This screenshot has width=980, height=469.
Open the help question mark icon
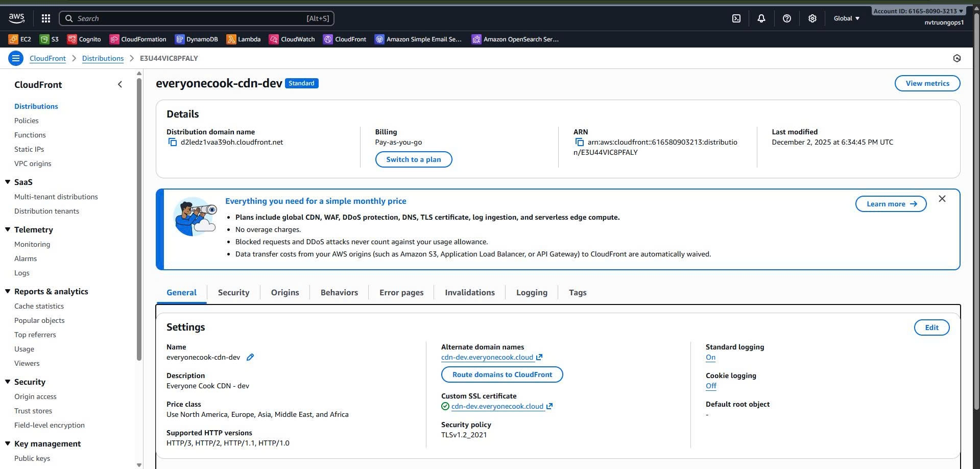[786, 18]
